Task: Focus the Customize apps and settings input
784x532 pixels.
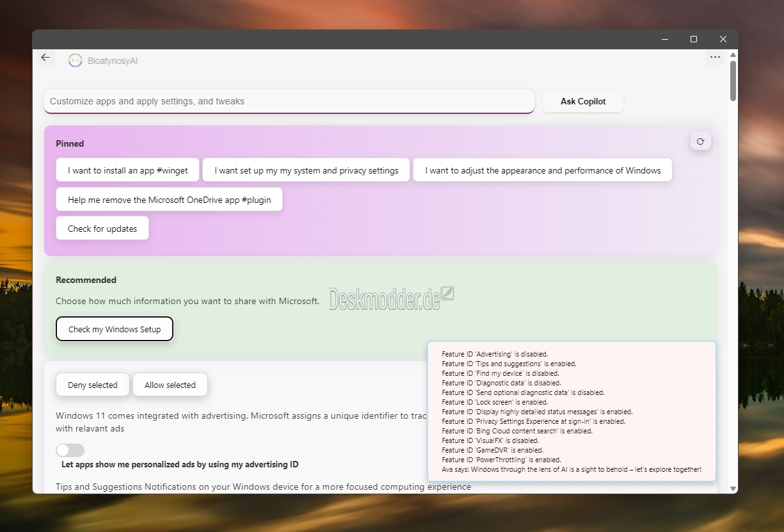Action: (289, 101)
